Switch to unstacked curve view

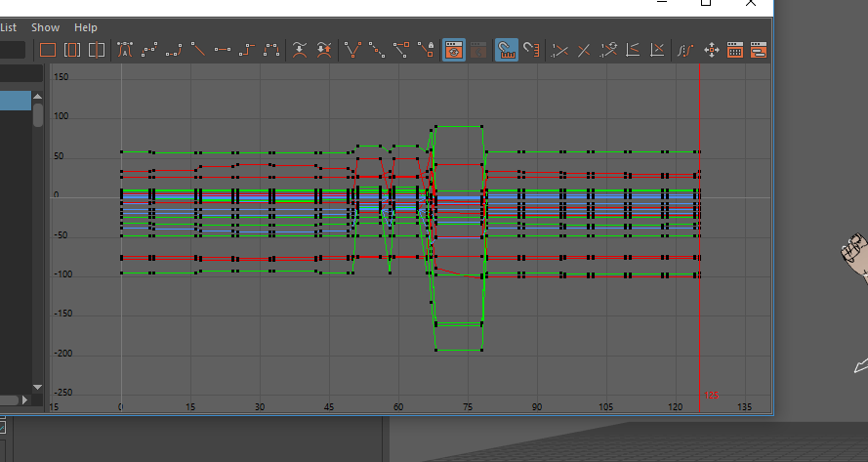coord(657,51)
